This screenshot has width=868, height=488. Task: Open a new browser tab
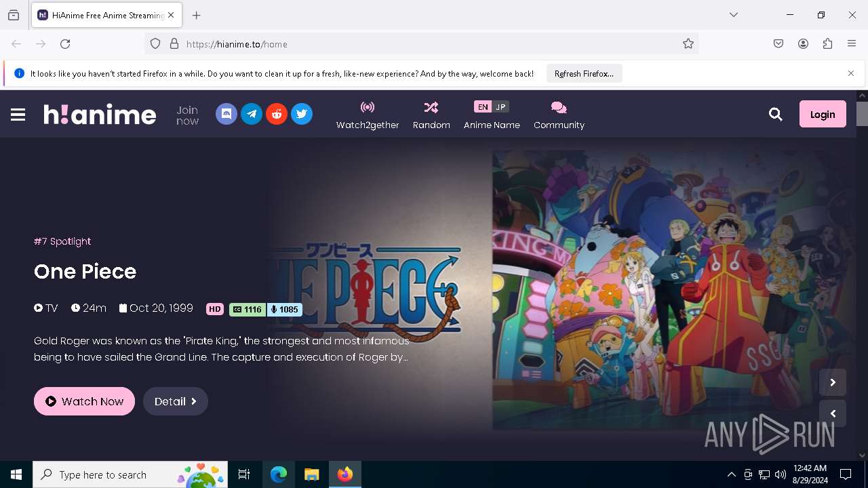(197, 15)
